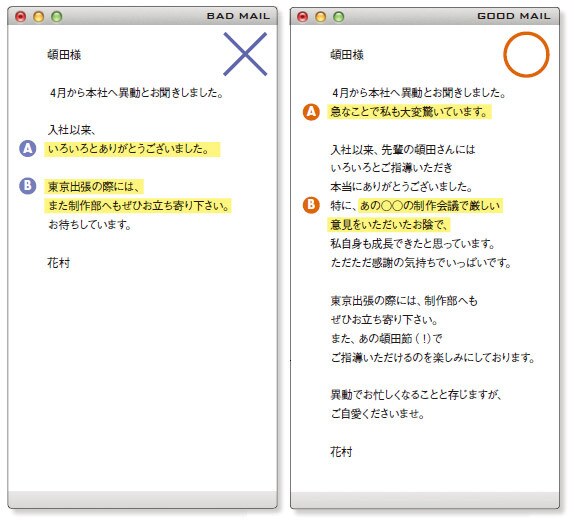Image resolution: width=574 pixels, height=525 pixels.
Task: Click the 花村 signature in GOOD MAIL
Action: (341, 451)
